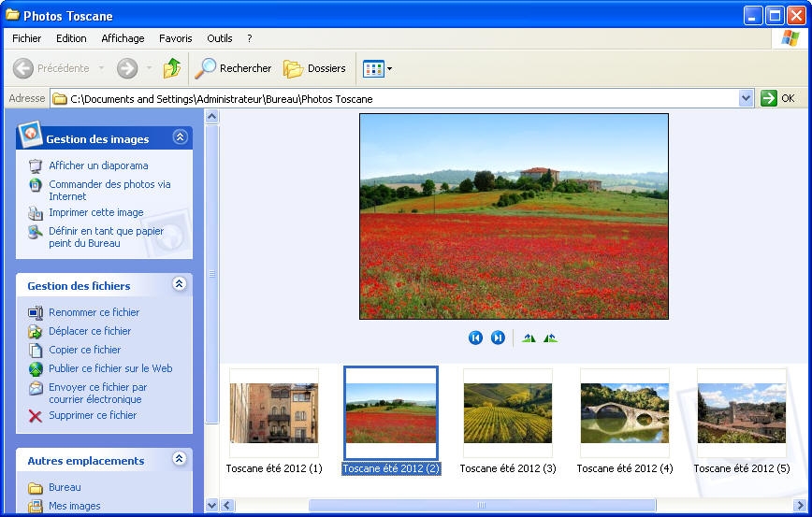Click Publier ce fichier sur le Web link
This screenshot has height=517, width=812.
(x=110, y=368)
